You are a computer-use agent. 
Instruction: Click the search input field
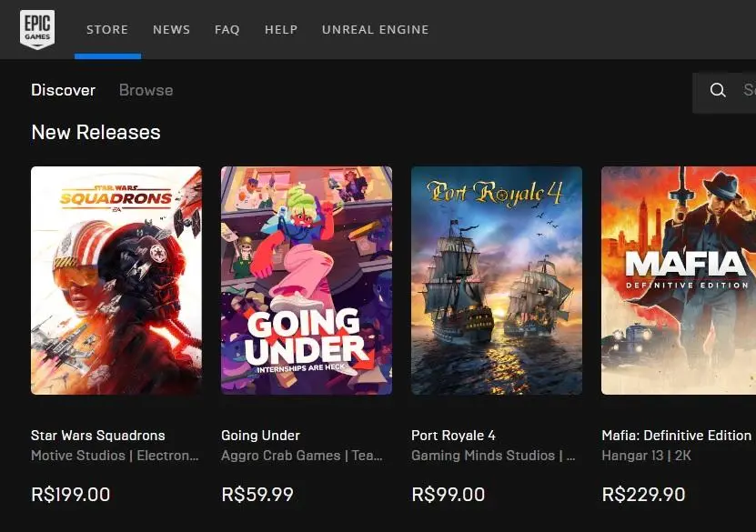tap(746, 90)
